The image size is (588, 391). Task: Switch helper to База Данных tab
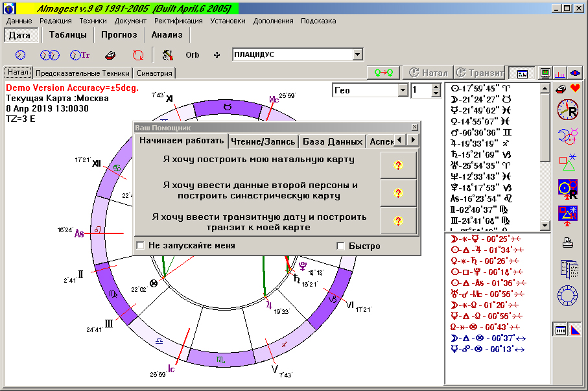click(333, 141)
